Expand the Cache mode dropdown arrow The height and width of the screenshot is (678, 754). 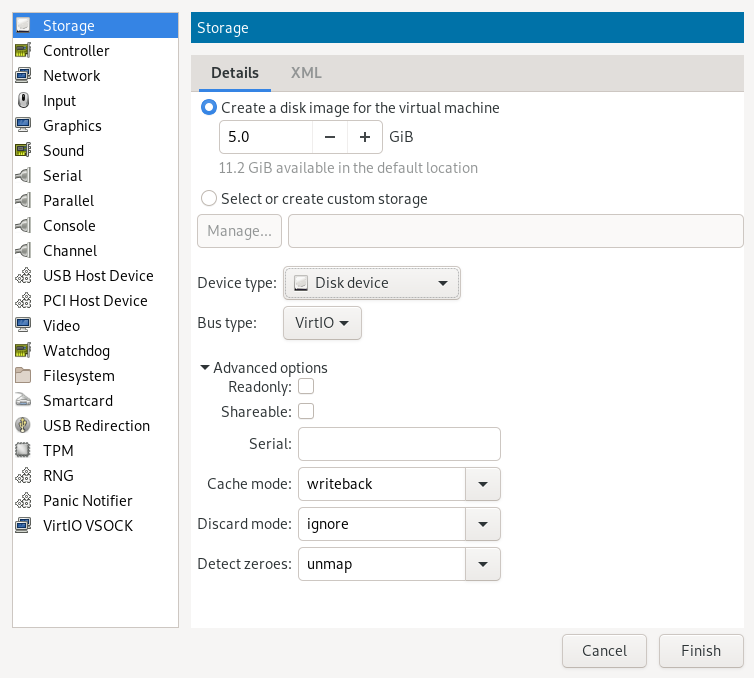coord(483,484)
